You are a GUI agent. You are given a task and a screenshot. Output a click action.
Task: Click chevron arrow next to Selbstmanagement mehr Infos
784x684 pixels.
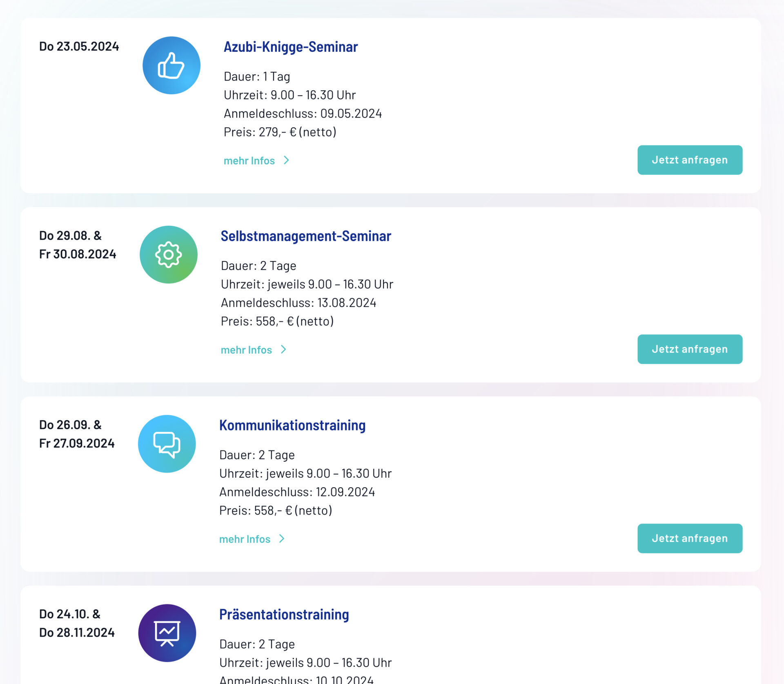click(283, 350)
